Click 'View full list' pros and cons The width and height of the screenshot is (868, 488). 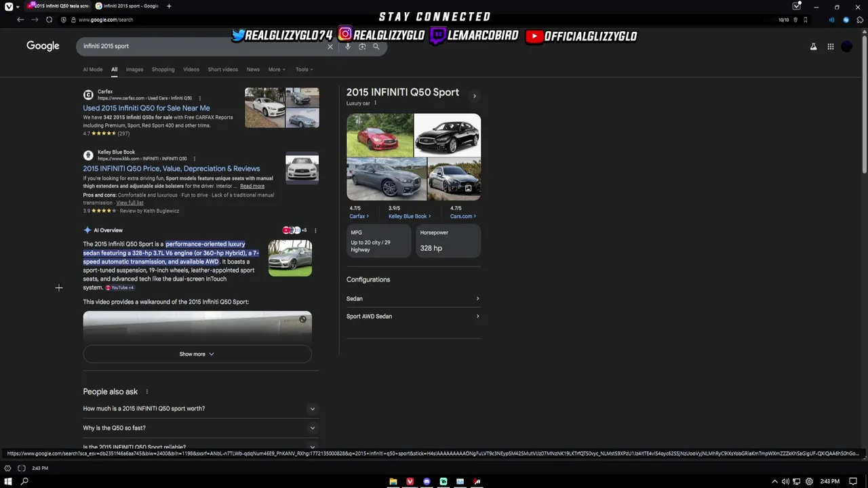pyautogui.click(x=130, y=203)
